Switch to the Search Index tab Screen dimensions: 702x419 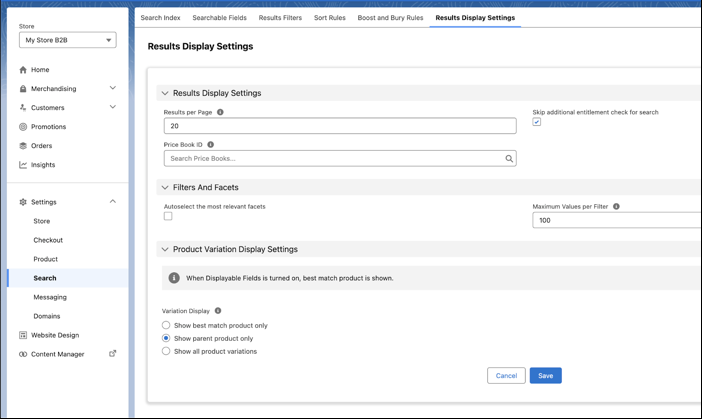click(x=160, y=18)
